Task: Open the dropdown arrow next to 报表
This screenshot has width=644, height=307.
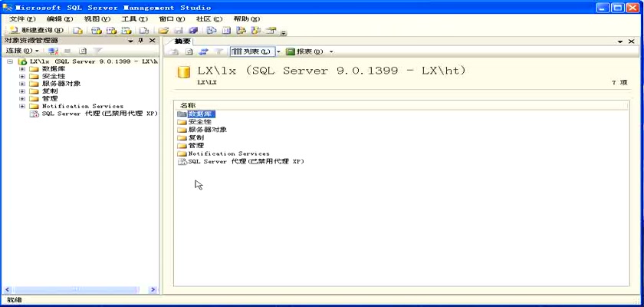Action: [x=331, y=51]
